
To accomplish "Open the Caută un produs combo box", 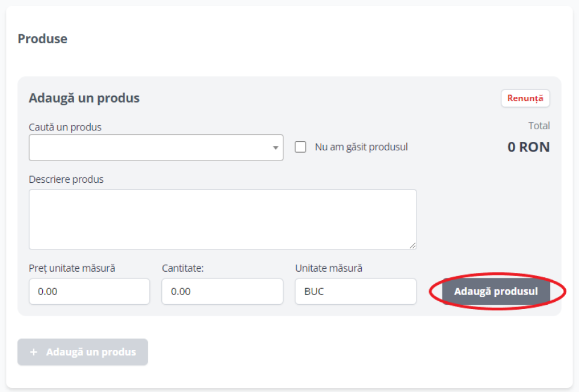I will pos(156,147).
